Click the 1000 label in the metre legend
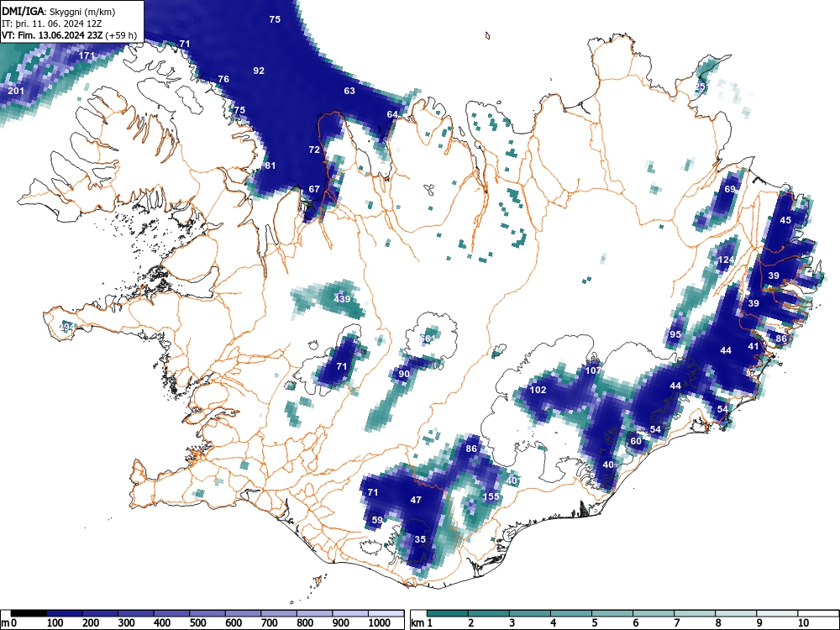 (x=379, y=623)
